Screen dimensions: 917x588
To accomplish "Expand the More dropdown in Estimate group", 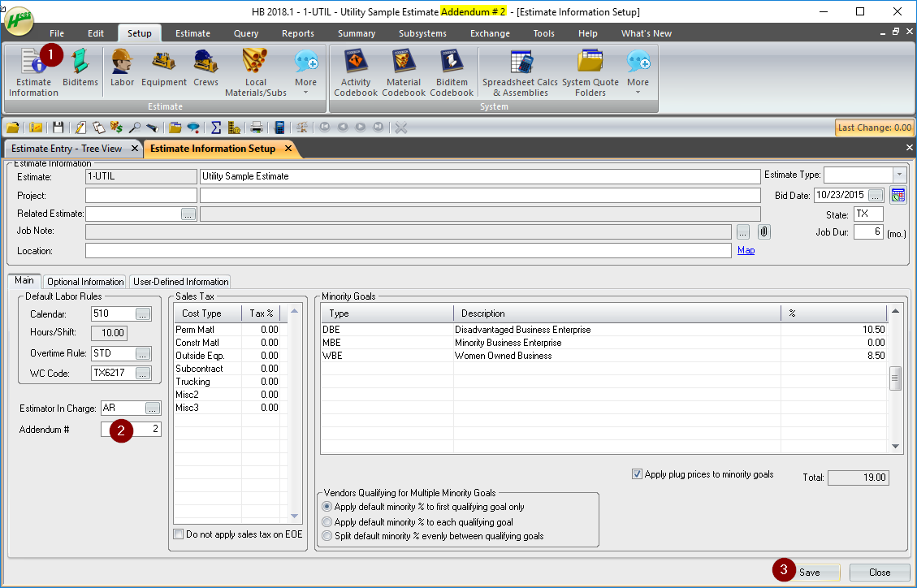I will coord(306,73).
